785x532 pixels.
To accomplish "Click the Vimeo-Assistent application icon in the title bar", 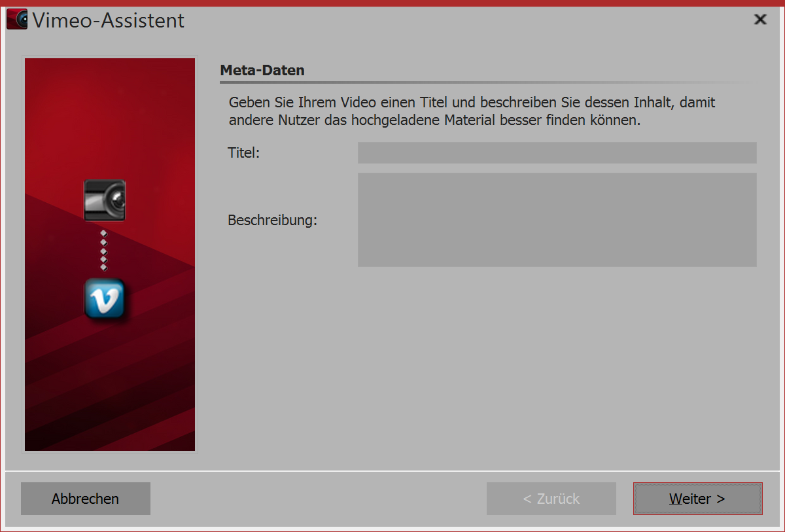I will click(16, 19).
